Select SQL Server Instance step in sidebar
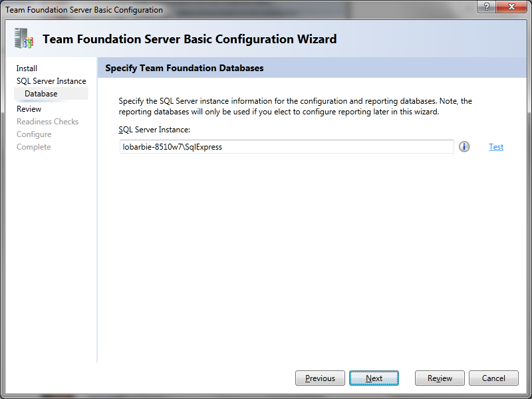Viewport: 532px width, 399px height. click(51, 81)
